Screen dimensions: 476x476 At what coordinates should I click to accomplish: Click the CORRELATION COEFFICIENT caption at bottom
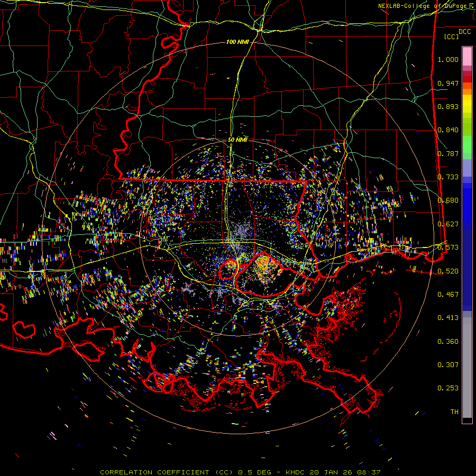pos(166,472)
